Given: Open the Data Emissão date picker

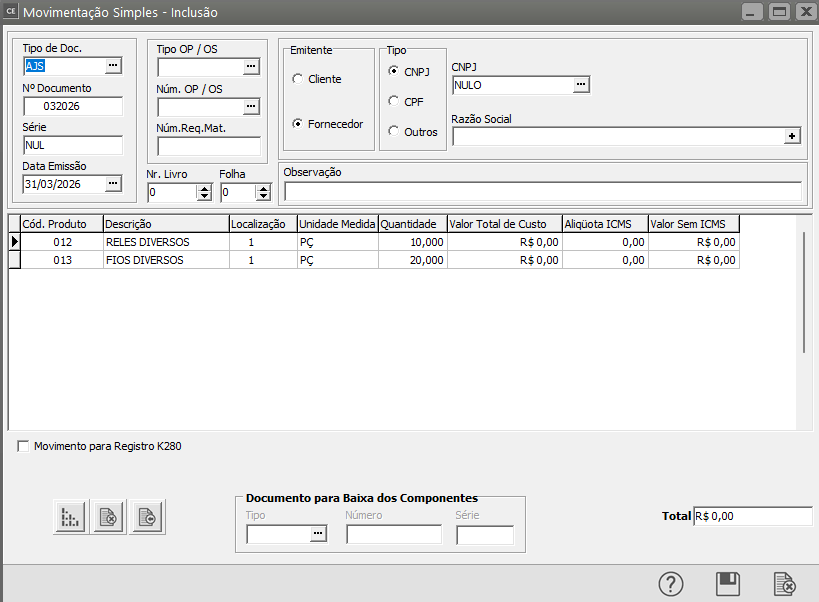Looking at the screenshot, I should (113, 184).
